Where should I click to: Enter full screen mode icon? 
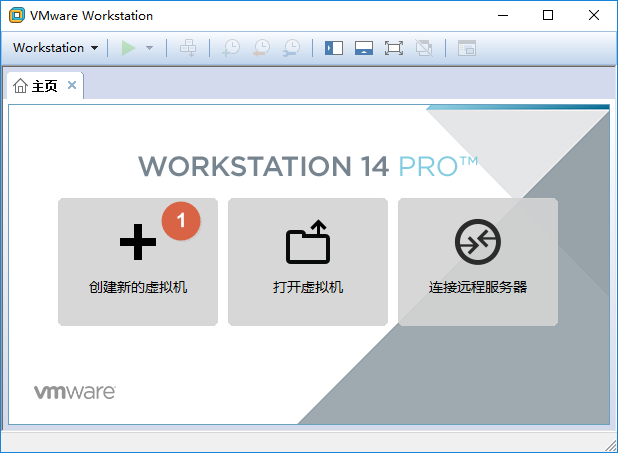394,48
